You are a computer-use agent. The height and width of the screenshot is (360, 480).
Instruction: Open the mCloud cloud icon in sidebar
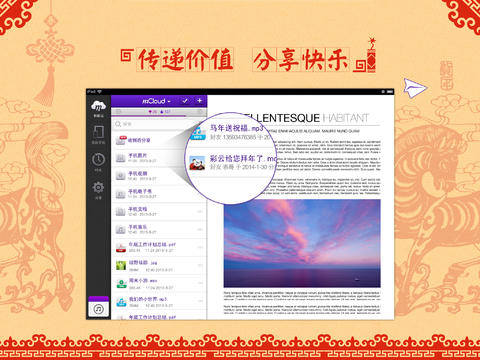click(x=98, y=107)
